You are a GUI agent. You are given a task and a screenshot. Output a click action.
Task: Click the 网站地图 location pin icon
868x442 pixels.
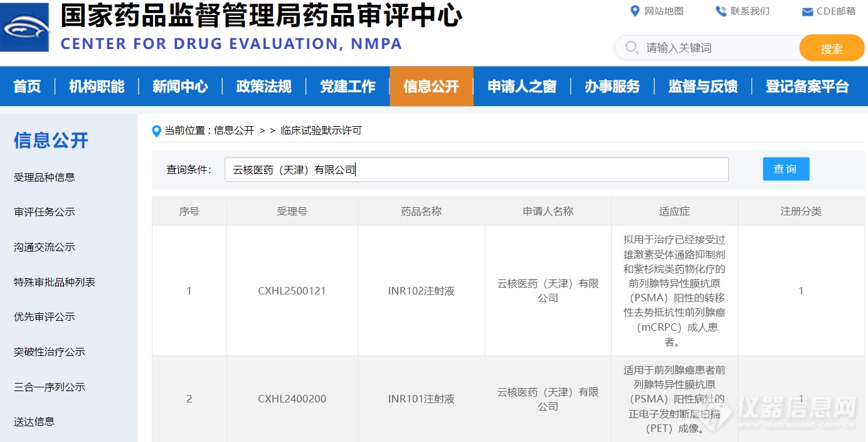(635, 11)
